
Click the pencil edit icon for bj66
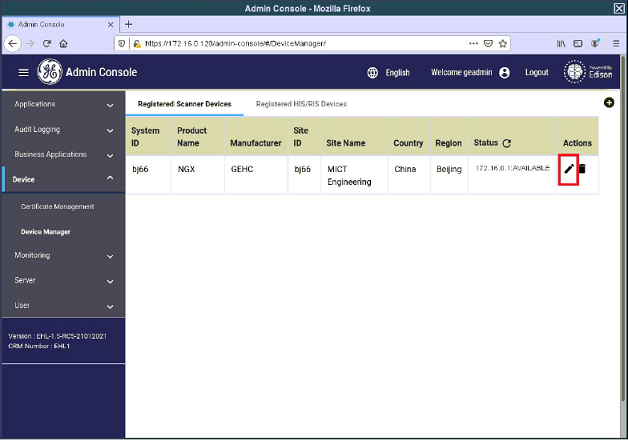[x=569, y=169]
